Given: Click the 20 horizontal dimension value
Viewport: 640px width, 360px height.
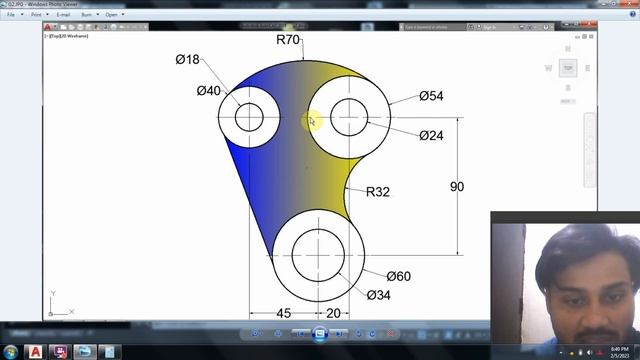Looking at the screenshot, I should click(333, 313).
